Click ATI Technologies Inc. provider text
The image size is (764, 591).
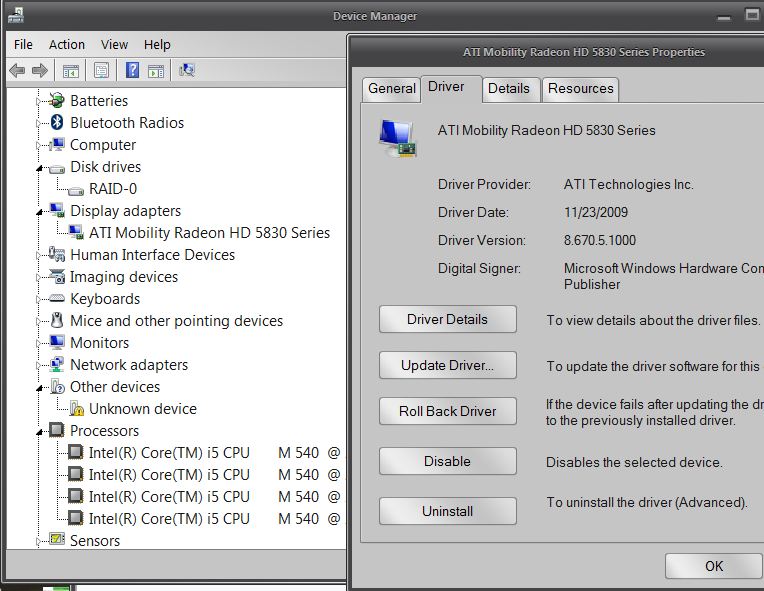tap(629, 184)
